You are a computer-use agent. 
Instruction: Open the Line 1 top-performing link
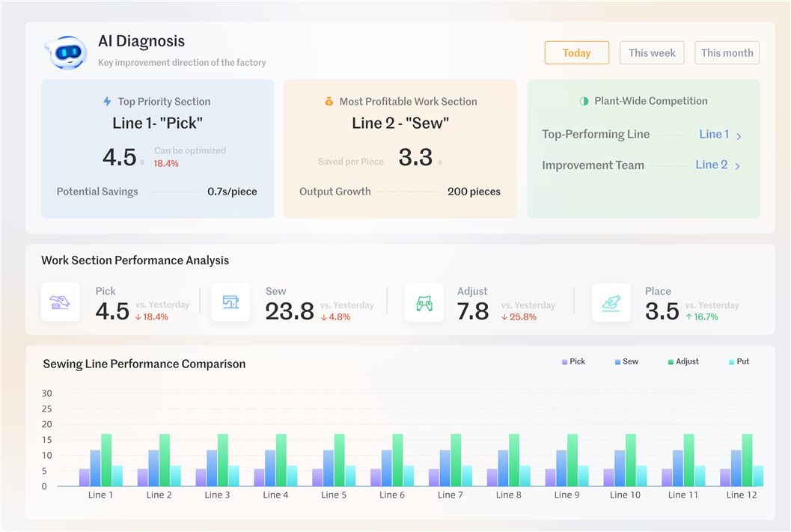coord(714,135)
